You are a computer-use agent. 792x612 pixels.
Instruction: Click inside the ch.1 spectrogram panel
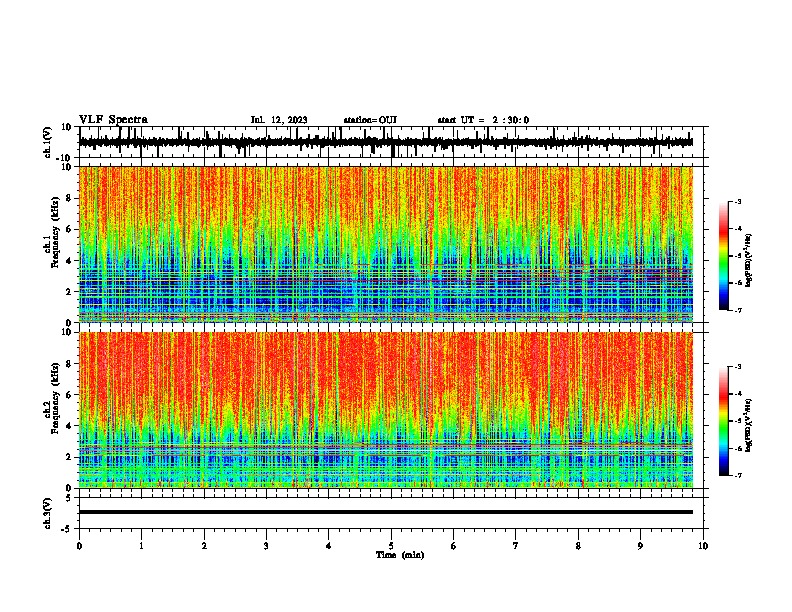click(x=386, y=244)
